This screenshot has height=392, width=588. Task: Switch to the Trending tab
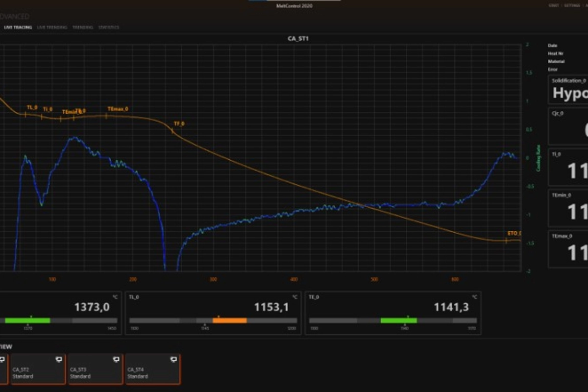82,27
